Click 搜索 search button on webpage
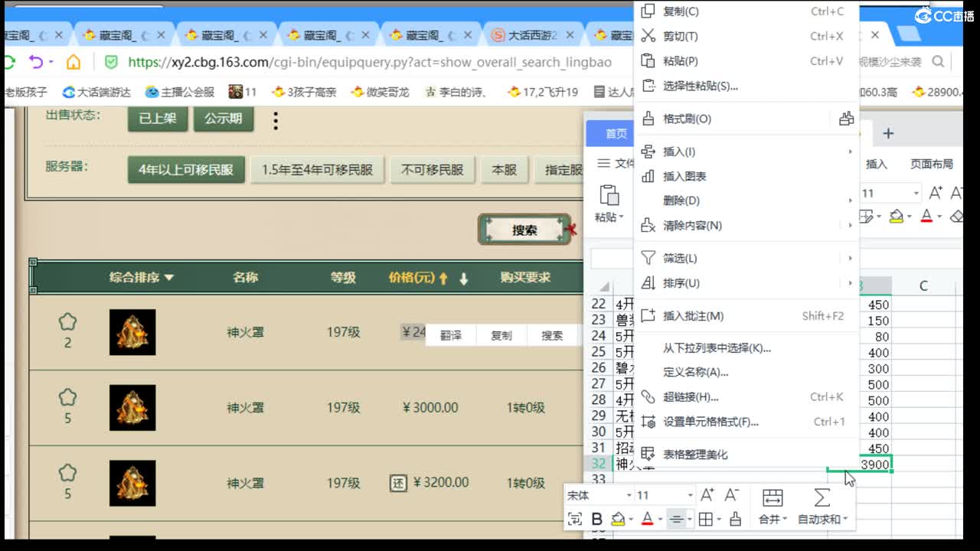 click(524, 230)
